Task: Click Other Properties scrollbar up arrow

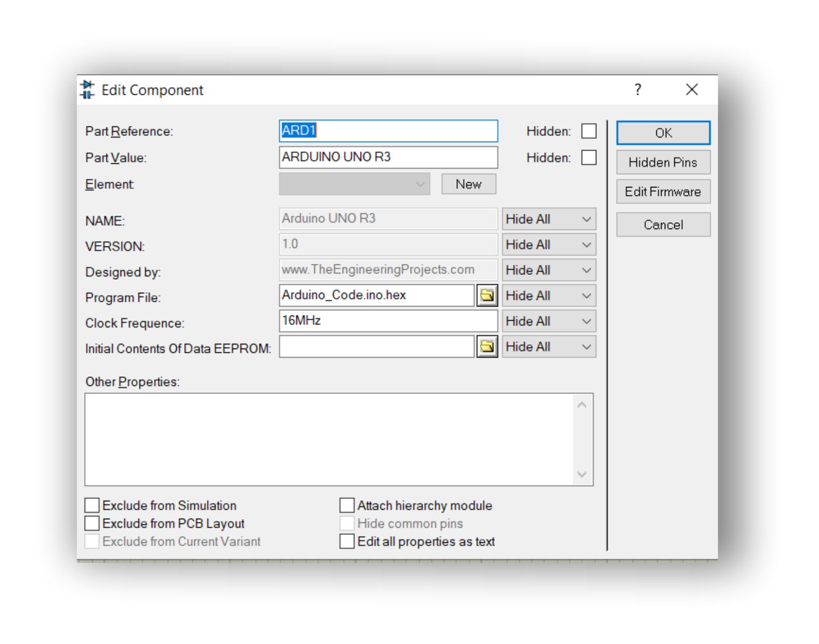Action: 582,405
